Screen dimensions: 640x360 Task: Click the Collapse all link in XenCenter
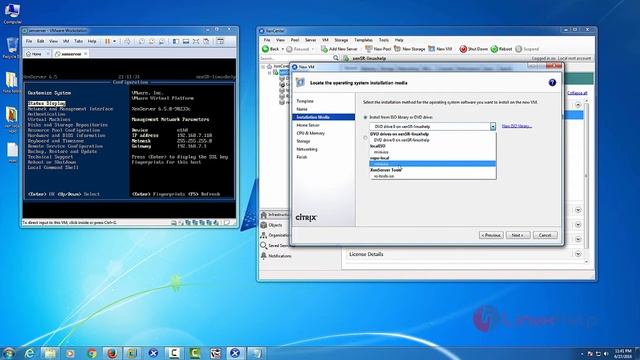pos(577,93)
